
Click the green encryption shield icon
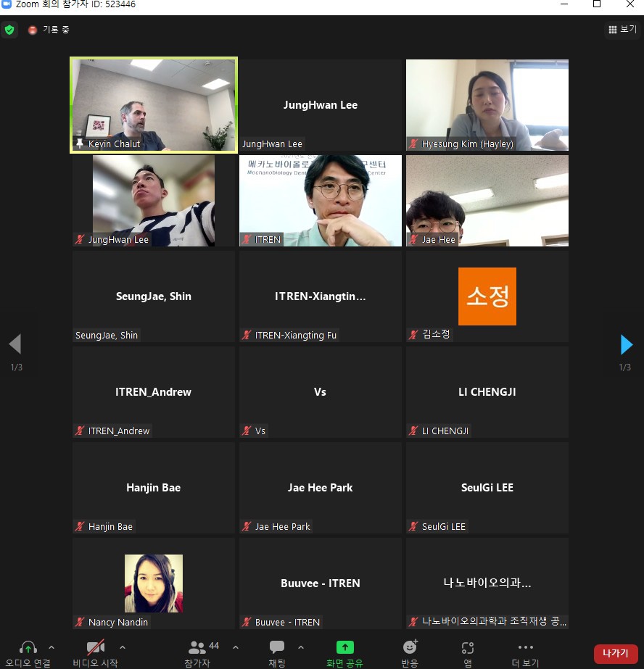(9, 30)
